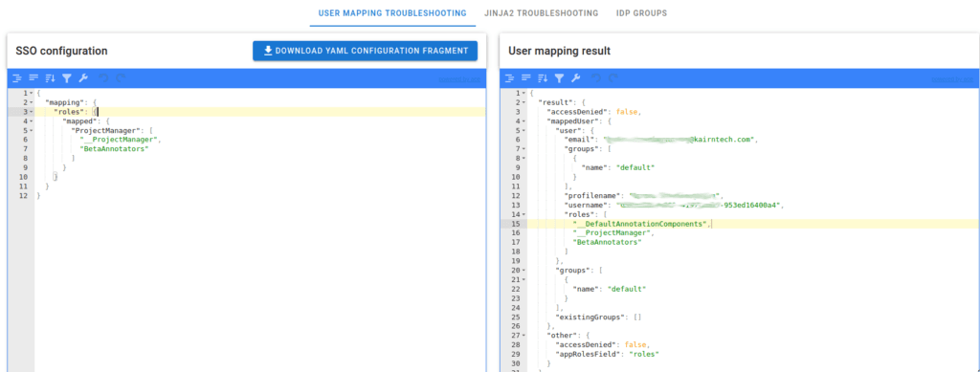Open 'powered by ace' link in SSO editor

[458, 80]
